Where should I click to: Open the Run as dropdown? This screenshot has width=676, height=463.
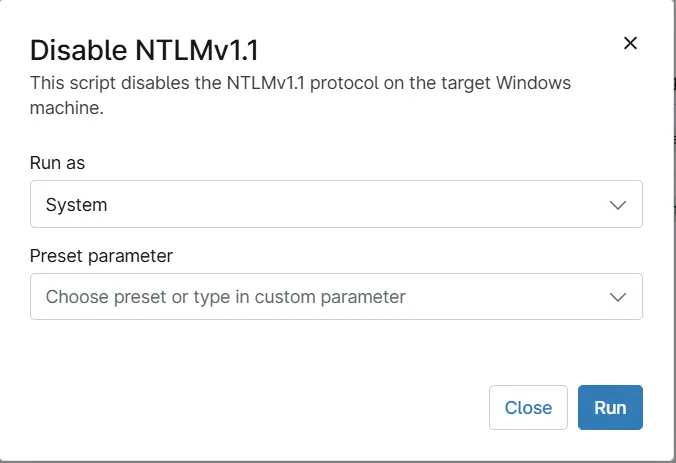336,204
